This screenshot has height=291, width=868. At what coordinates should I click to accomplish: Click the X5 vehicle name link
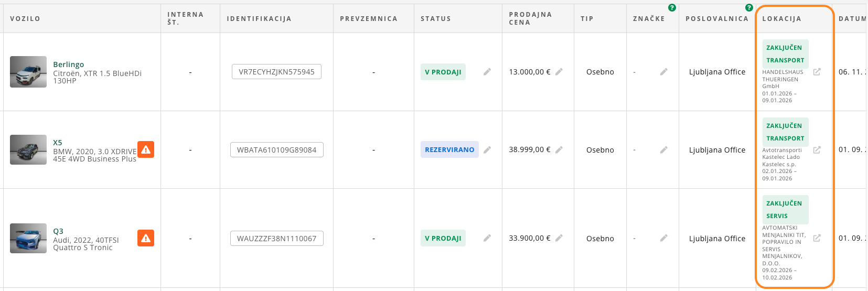[x=58, y=143]
